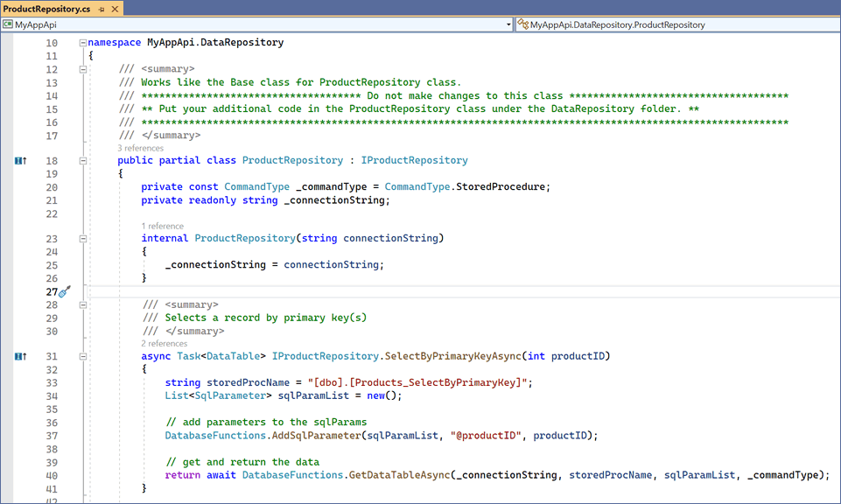This screenshot has height=504, width=841.
Task: Click the MyAppApi.DataRepository namespace name
Action: coord(215,42)
